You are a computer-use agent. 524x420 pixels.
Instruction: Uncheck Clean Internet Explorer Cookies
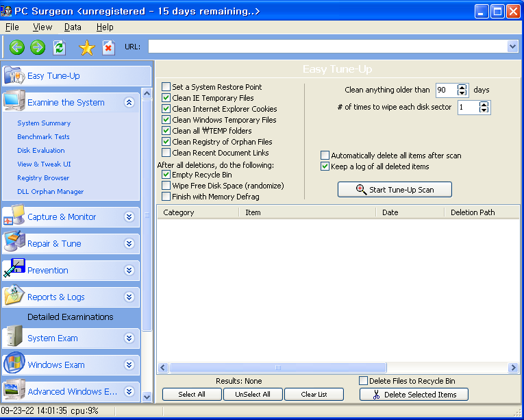point(166,109)
